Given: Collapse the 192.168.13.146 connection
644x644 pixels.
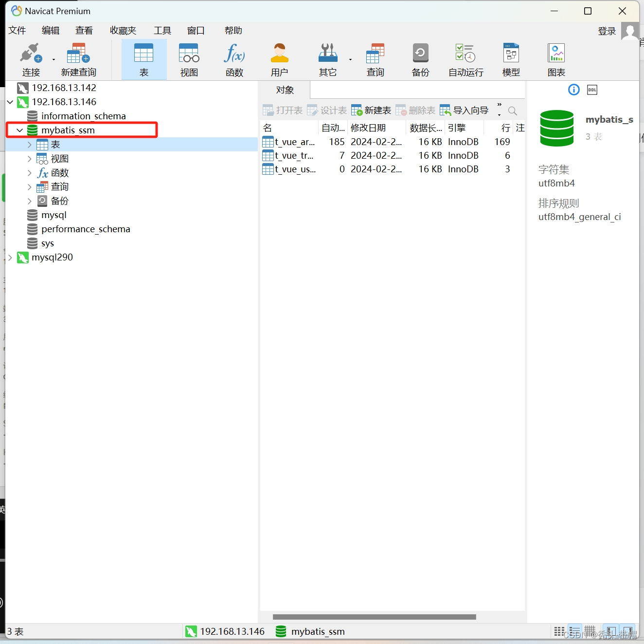Looking at the screenshot, I should (10, 102).
